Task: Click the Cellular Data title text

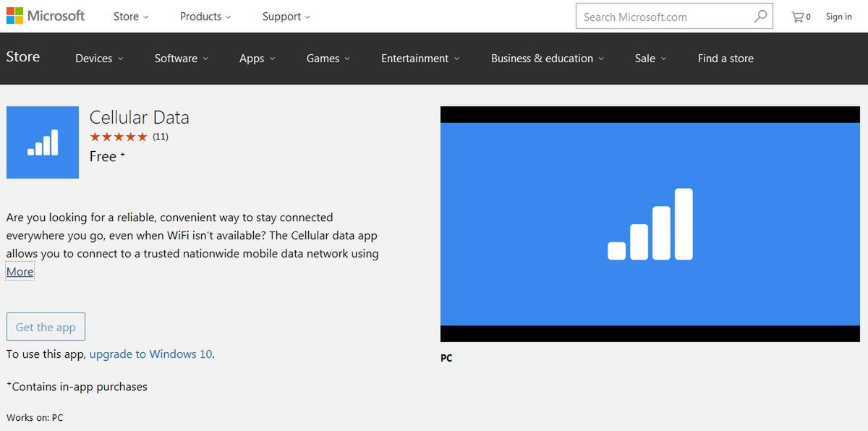Action: click(x=140, y=117)
